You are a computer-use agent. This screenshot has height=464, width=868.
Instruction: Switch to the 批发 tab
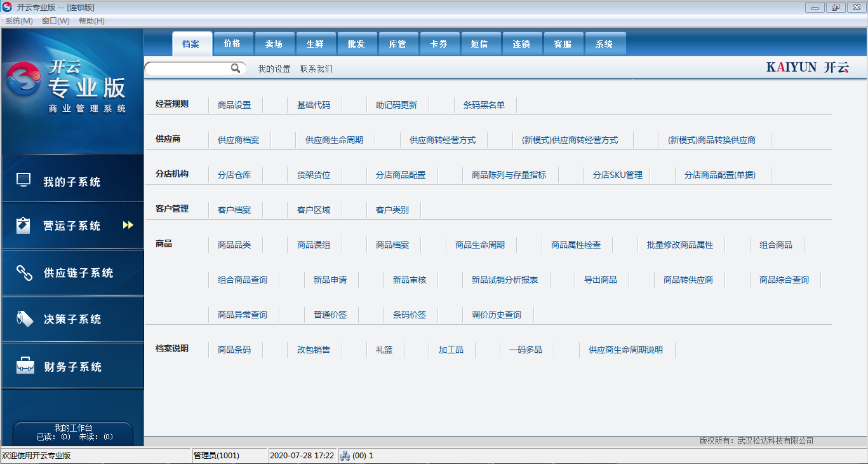pyautogui.click(x=357, y=44)
